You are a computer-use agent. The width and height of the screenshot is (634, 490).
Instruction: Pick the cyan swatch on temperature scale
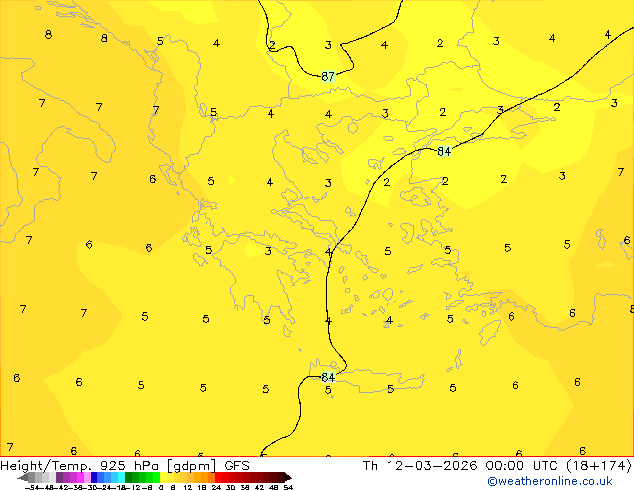point(121,477)
